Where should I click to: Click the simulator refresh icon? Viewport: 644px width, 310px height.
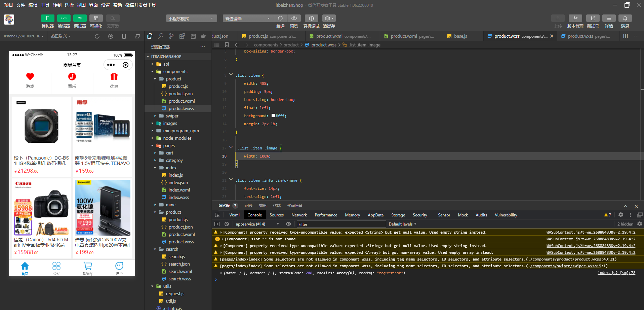(97, 36)
